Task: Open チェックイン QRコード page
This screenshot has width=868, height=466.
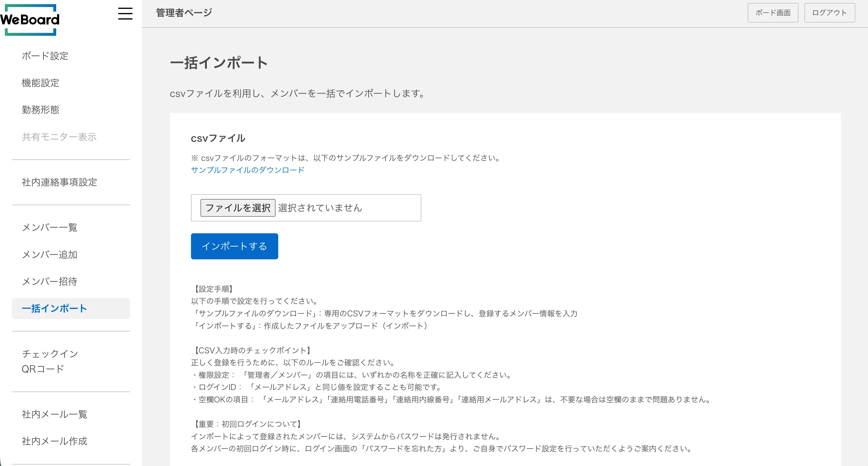Action: 50,361
